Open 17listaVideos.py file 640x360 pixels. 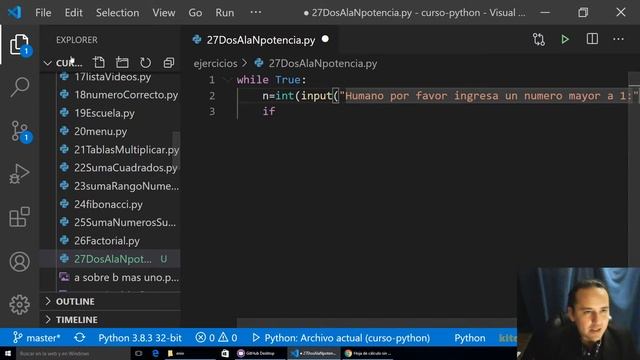pos(112,77)
